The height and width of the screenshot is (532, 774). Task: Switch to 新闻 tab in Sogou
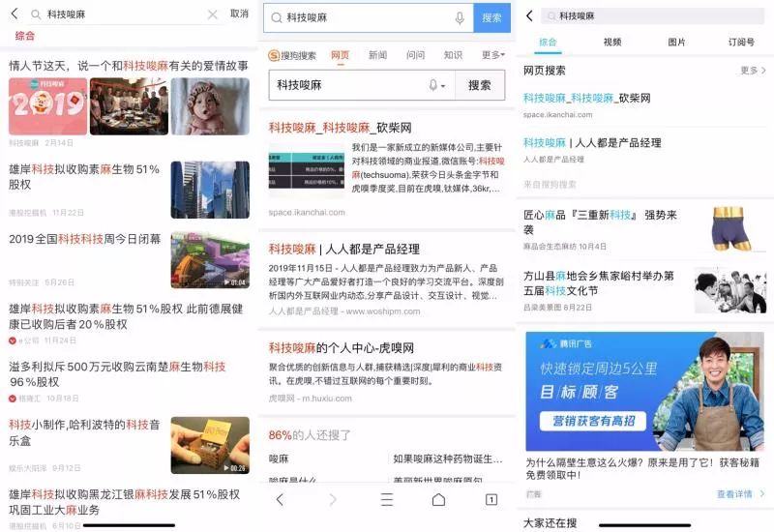coord(377,55)
